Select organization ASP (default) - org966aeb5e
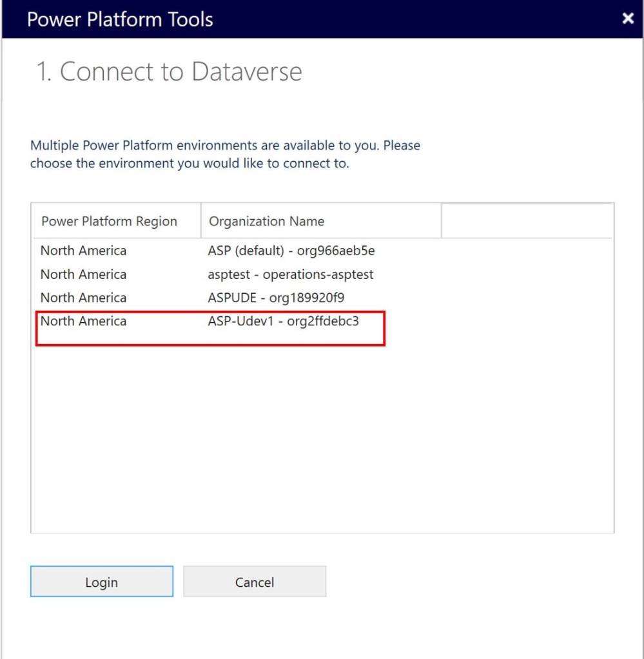The height and width of the screenshot is (659, 644). tap(291, 251)
